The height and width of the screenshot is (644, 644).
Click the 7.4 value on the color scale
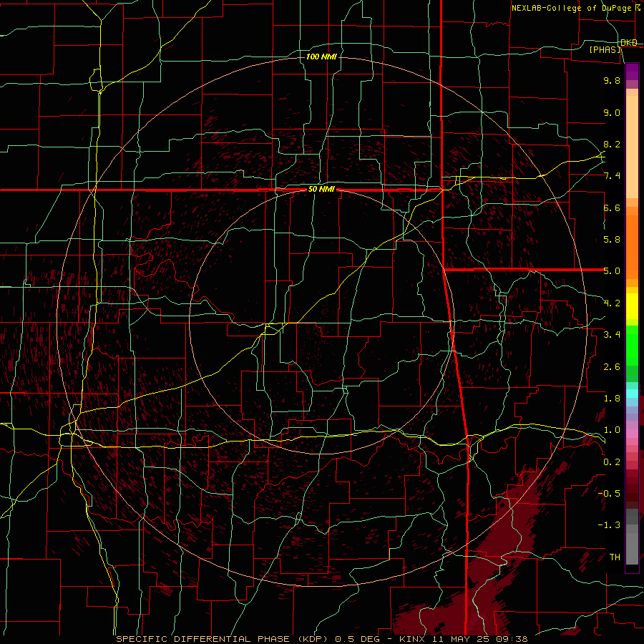tap(612, 176)
